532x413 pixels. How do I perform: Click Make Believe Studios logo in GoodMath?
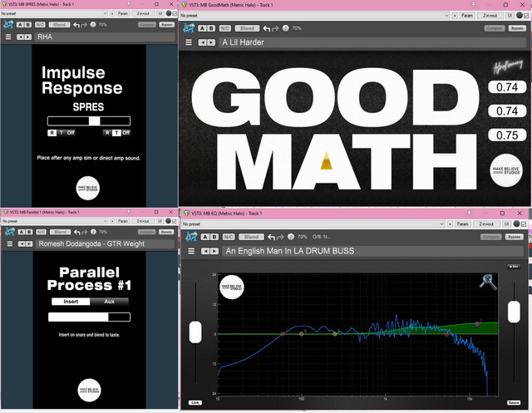click(506, 170)
